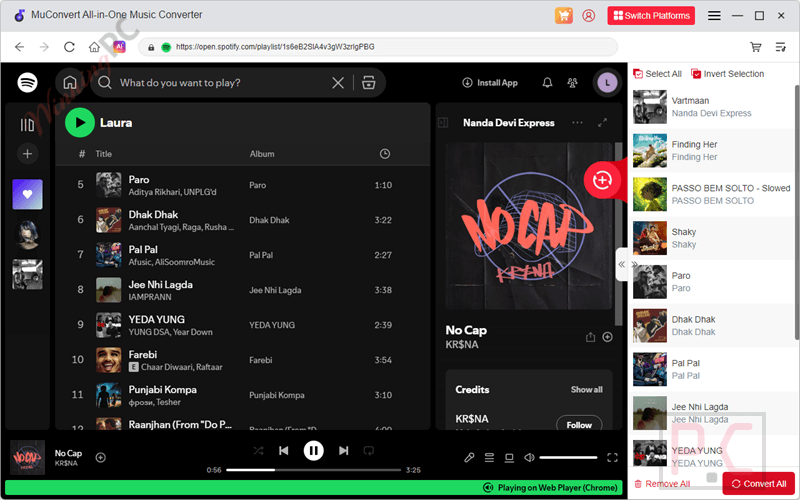The width and height of the screenshot is (800, 500).
Task: Open the profile avatar menu 'L'
Action: [607, 83]
